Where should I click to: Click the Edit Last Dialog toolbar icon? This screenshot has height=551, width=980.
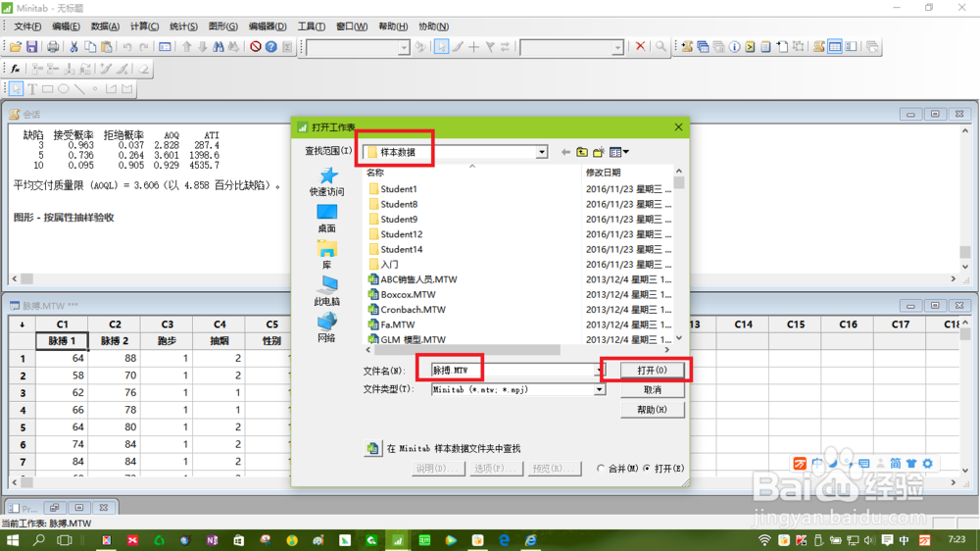(x=165, y=47)
